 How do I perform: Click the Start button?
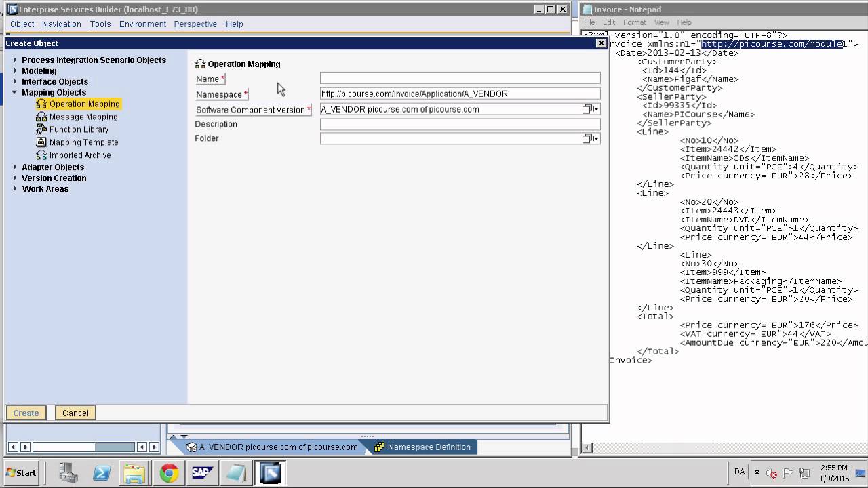pos(21,473)
